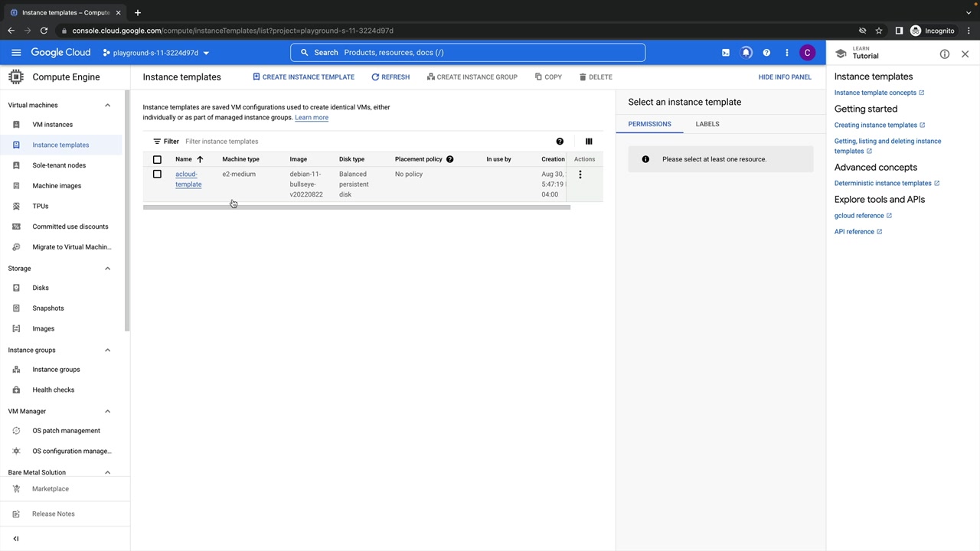Click the Google Cloud logo
Viewport: 980px width, 551px height.
coord(60,53)
